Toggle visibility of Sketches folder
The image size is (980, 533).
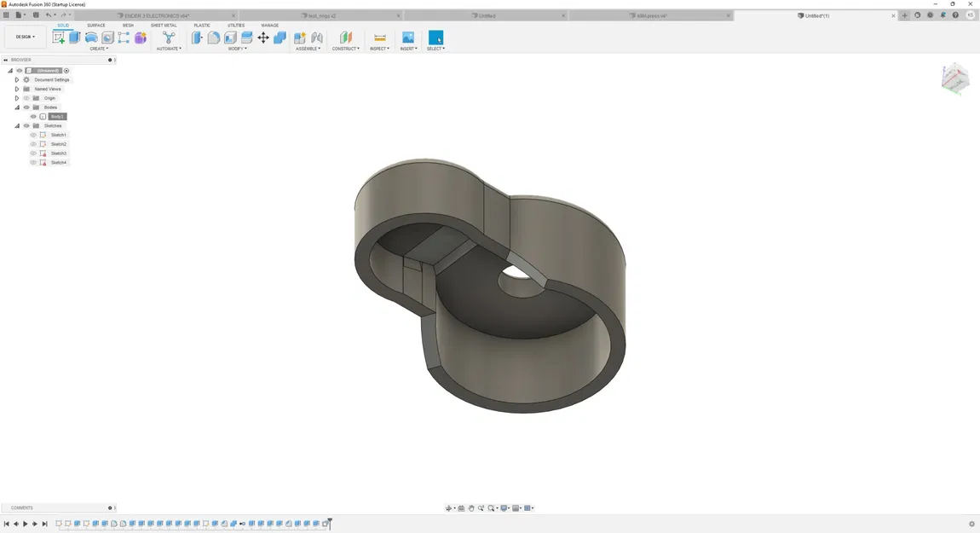click(26, 125)
